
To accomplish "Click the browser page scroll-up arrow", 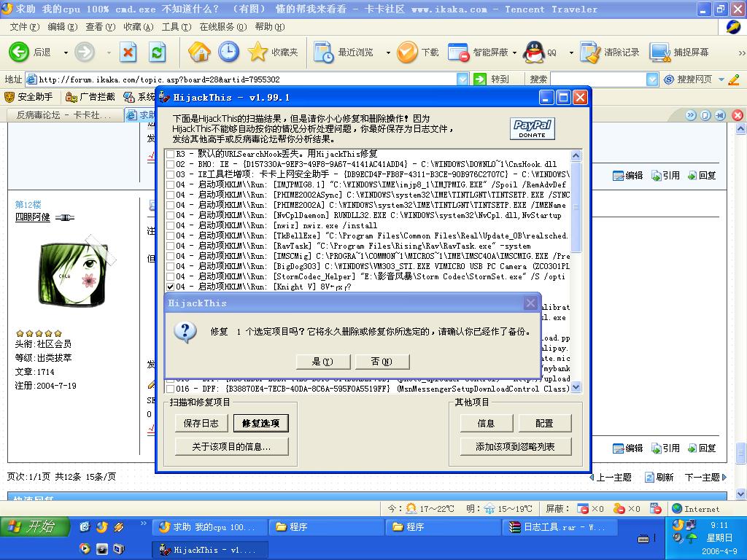I will [x=740, y=128].
